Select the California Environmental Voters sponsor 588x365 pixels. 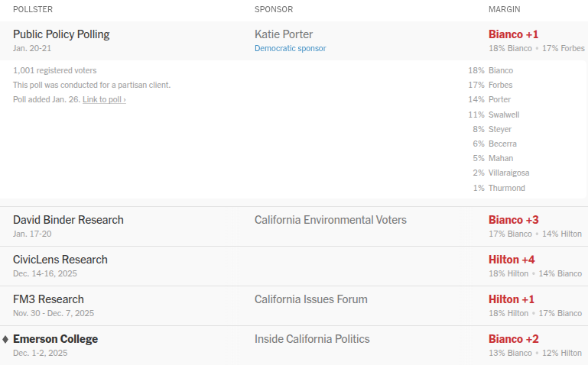(330, 220)
